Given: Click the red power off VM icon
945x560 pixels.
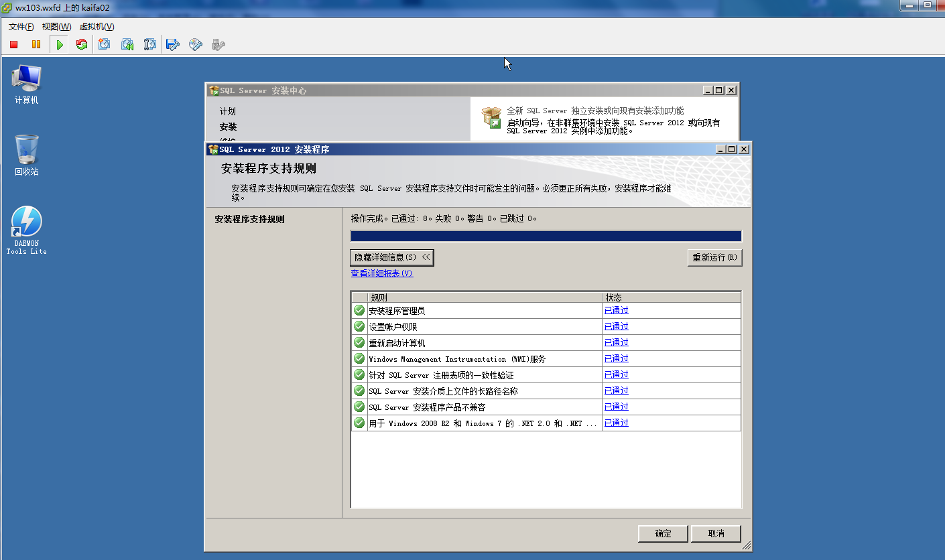Looking at the screenshot, I should (x=13, y=44).
